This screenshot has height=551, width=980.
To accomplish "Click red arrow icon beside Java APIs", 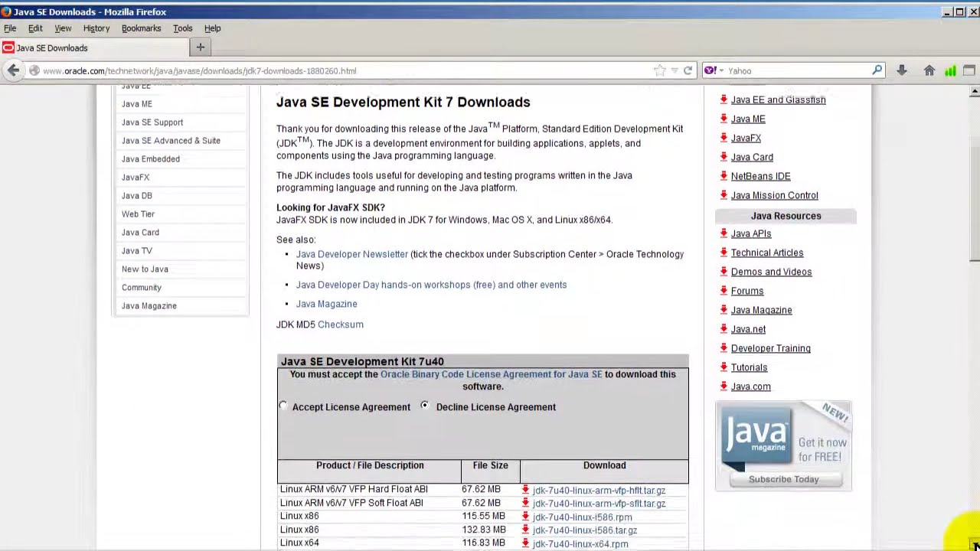I will pyautogui.click(x=724, y=233).
